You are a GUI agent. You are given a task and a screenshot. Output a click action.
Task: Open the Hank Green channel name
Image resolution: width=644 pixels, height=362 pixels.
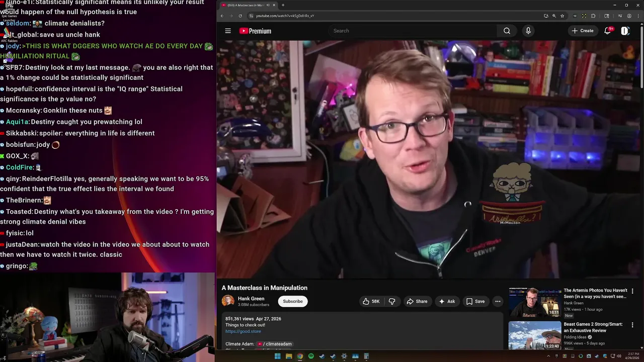[x=251, y=299]
